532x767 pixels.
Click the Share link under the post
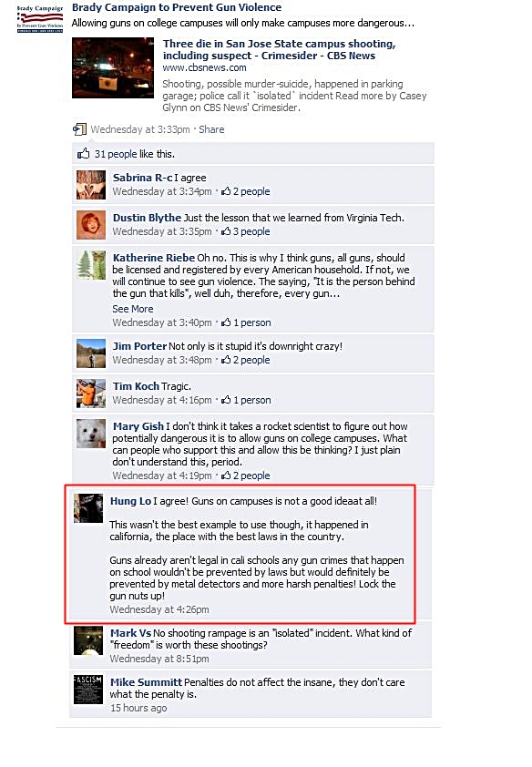(x=211, y=129)
